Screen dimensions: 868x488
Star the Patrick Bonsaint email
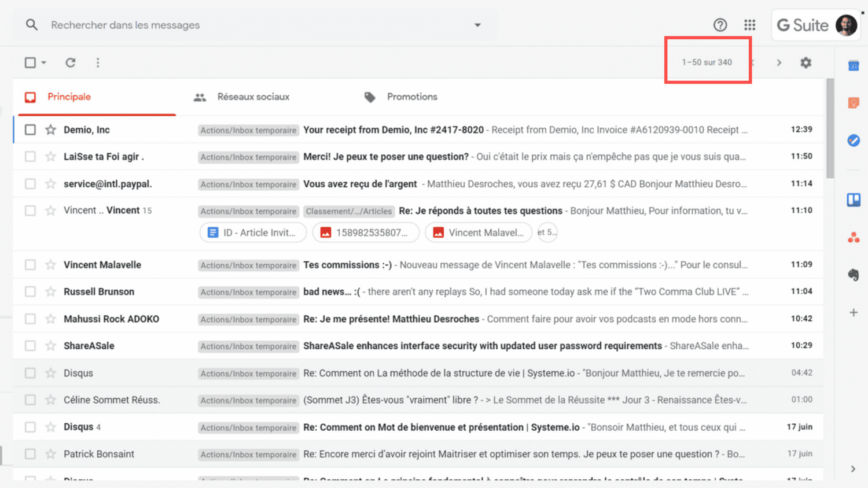[51, 454]
